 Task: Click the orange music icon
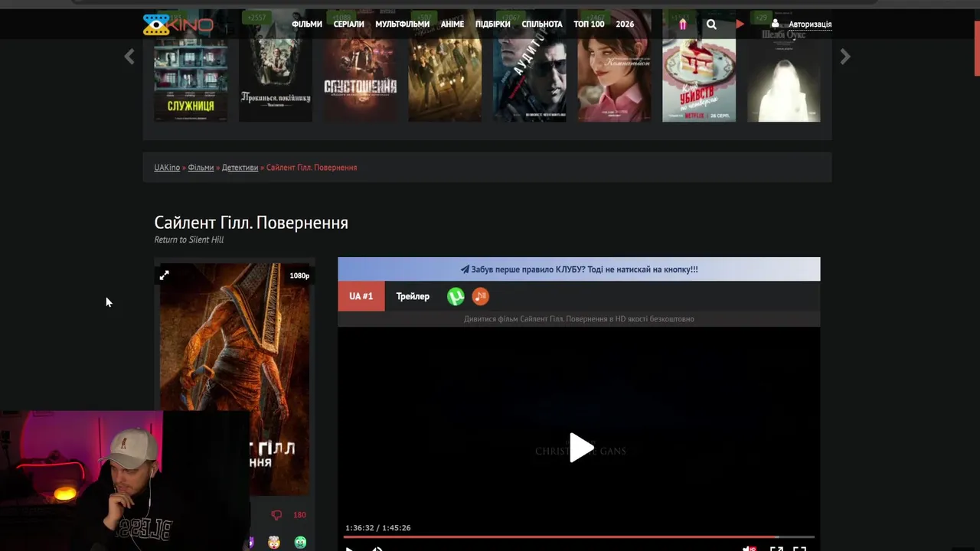(480, 296)
